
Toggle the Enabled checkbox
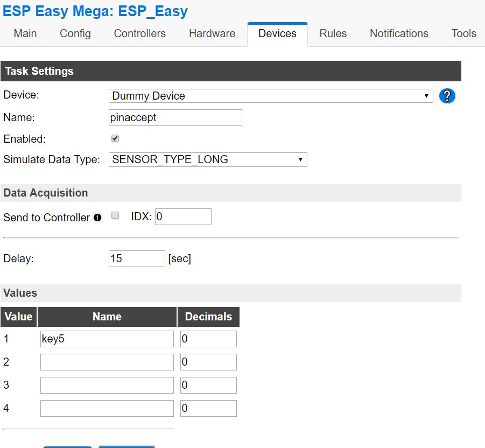click(115, 138)
